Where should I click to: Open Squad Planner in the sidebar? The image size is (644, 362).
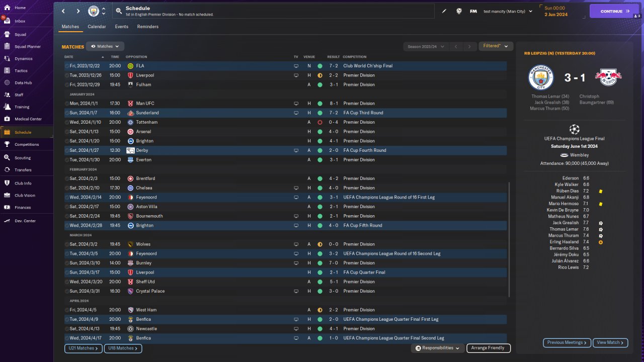[x=27, y=47]
